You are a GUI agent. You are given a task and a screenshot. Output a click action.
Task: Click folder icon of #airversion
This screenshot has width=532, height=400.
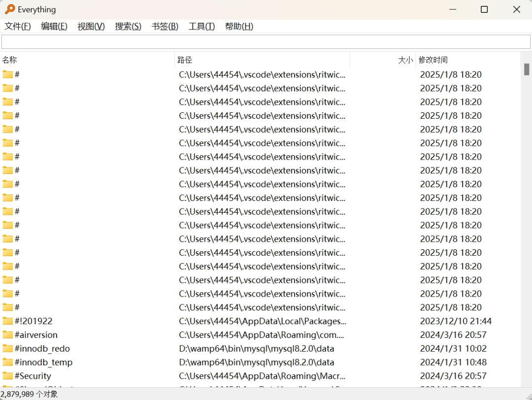(7, 335)
